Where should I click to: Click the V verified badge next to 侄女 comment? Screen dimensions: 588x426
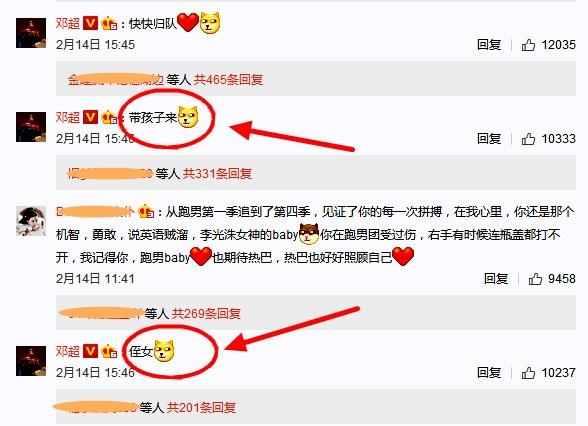pyautogui.click(x=90, y=351)
